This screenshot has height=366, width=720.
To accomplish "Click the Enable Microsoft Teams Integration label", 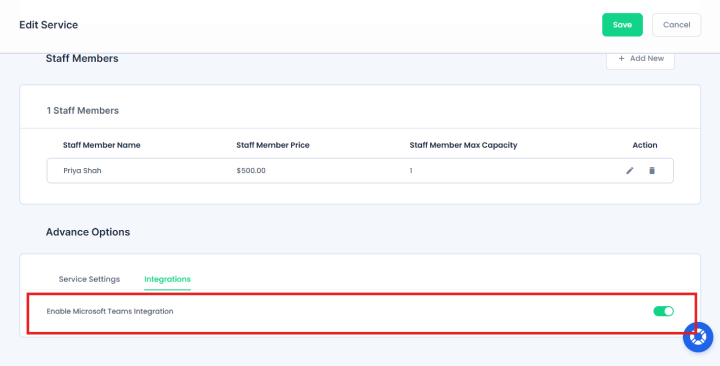I will click(x=110, y=311).
